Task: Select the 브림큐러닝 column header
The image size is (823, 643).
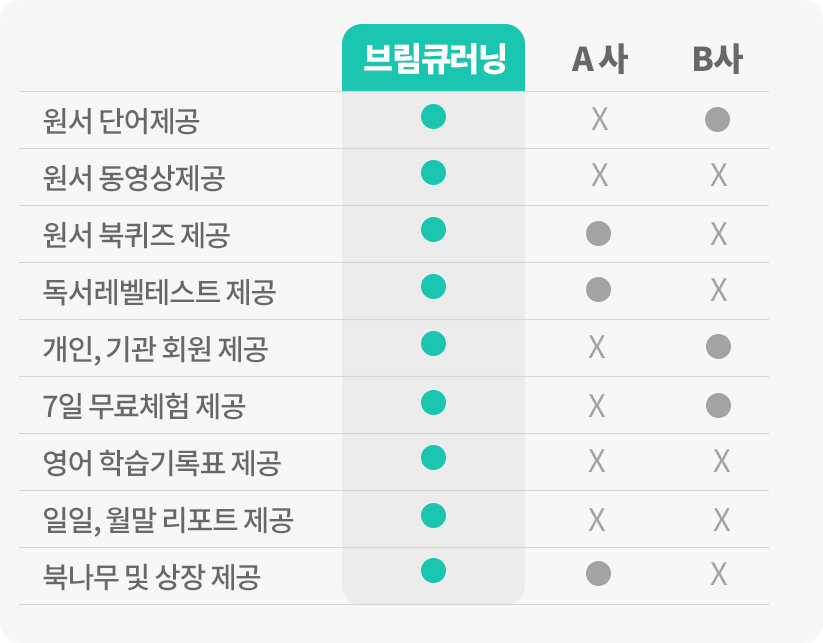Action: tap(434, 58)
